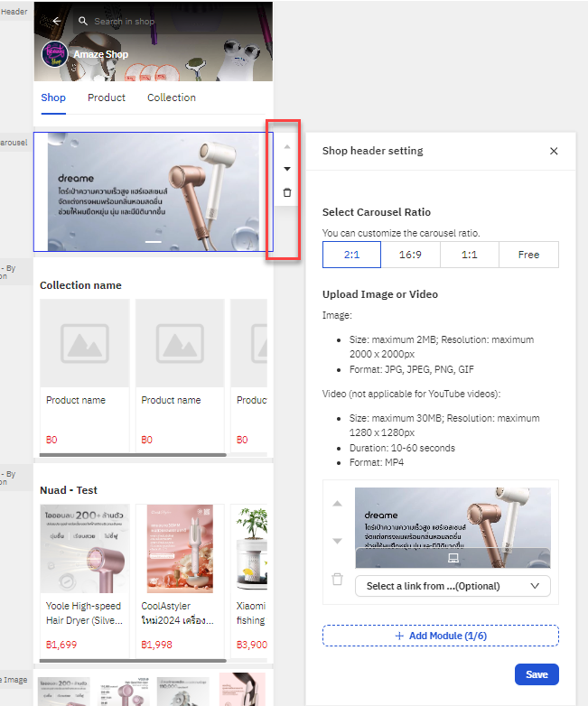Select the 16:9 carousel ratio
The width and height of the screenshot is (588, 706).
[x=410, y=255]
